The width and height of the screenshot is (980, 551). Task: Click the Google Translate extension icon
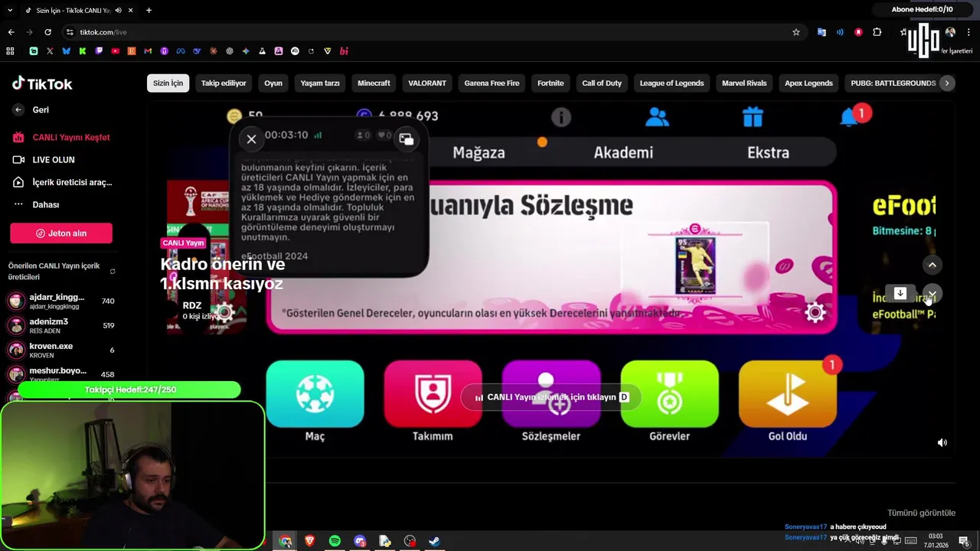(x=822, y=32)
